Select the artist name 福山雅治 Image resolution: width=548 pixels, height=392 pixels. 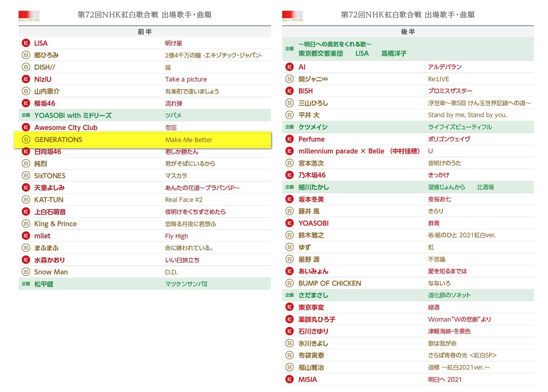(x=311, y=368)
